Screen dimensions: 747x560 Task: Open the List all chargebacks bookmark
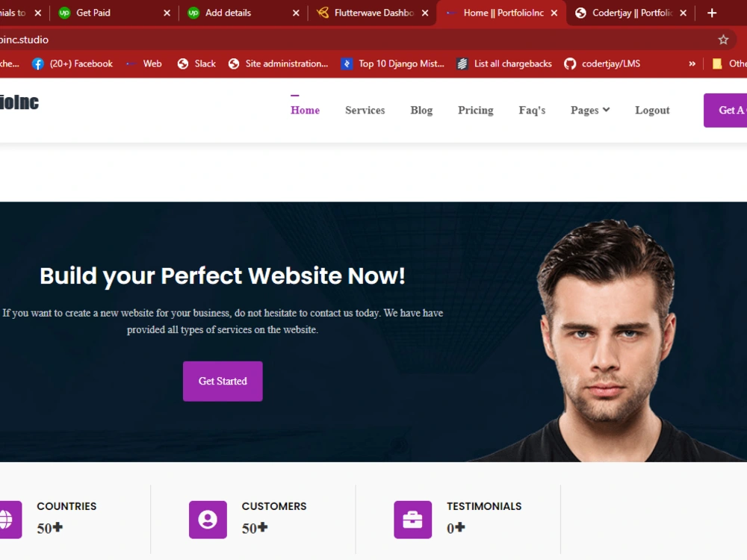coord(504,63)
